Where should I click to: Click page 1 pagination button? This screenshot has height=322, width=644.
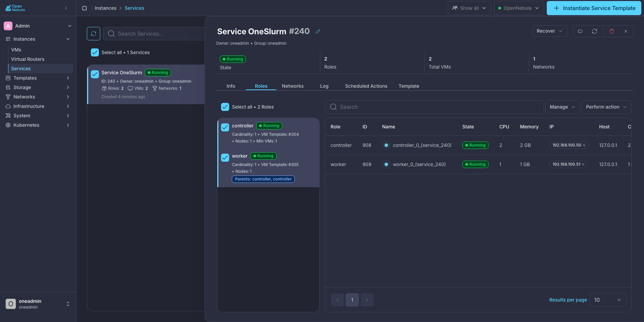352,300
